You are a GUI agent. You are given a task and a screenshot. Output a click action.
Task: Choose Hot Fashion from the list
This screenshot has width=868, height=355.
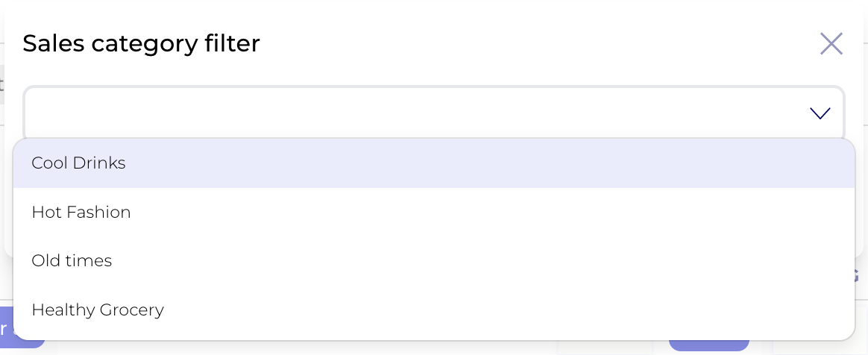click(x=81, y=212)
